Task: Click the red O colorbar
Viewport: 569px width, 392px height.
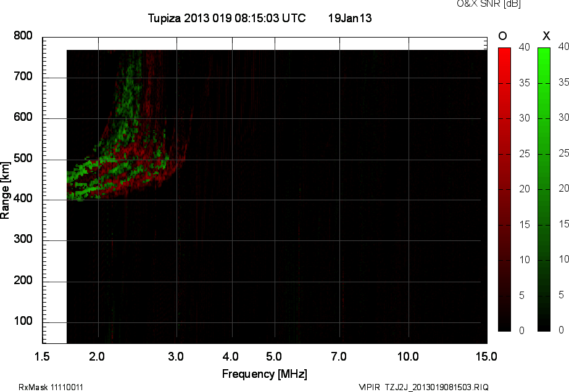Action: coord(504,189)
